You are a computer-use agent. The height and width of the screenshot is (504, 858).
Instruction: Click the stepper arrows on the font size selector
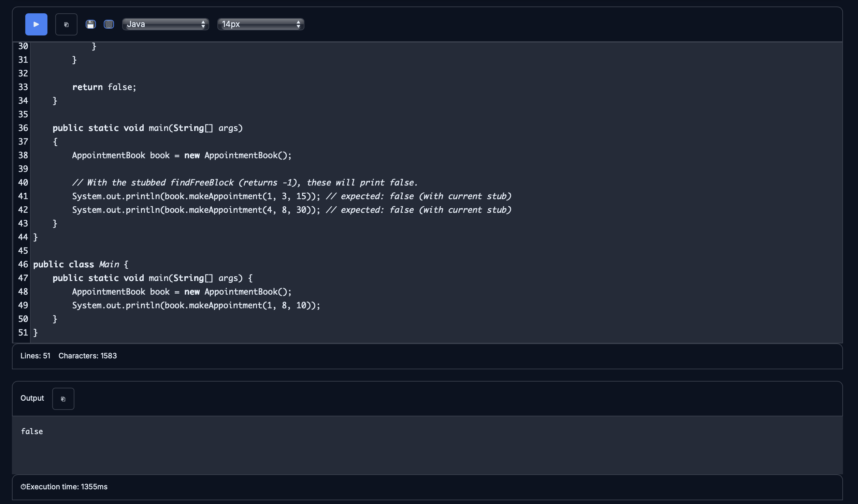pyautogui.click(x=298, y=24)
